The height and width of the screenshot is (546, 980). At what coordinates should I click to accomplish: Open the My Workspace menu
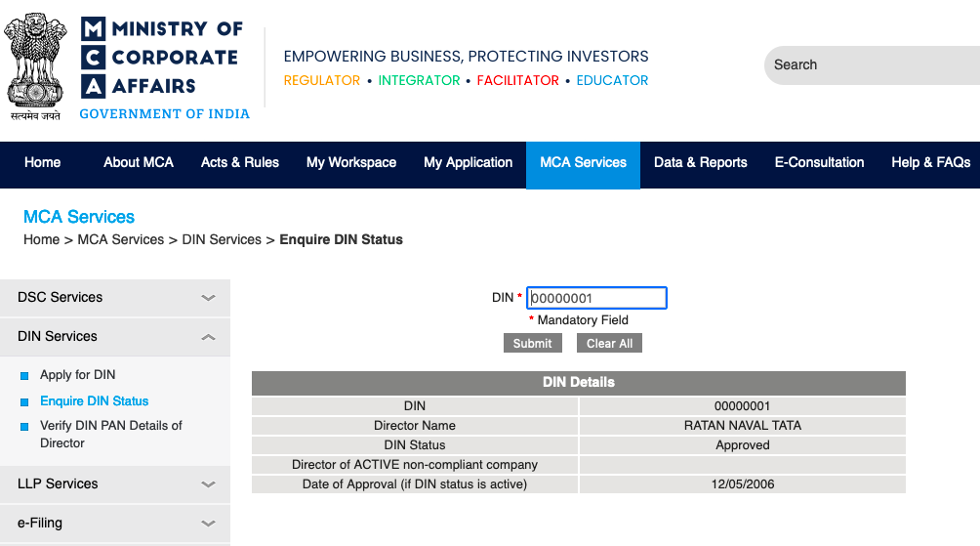(351, 163)
